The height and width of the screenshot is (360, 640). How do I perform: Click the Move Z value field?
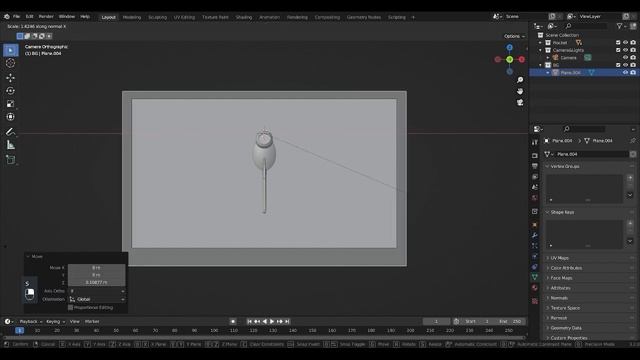(x=97, y=282)
